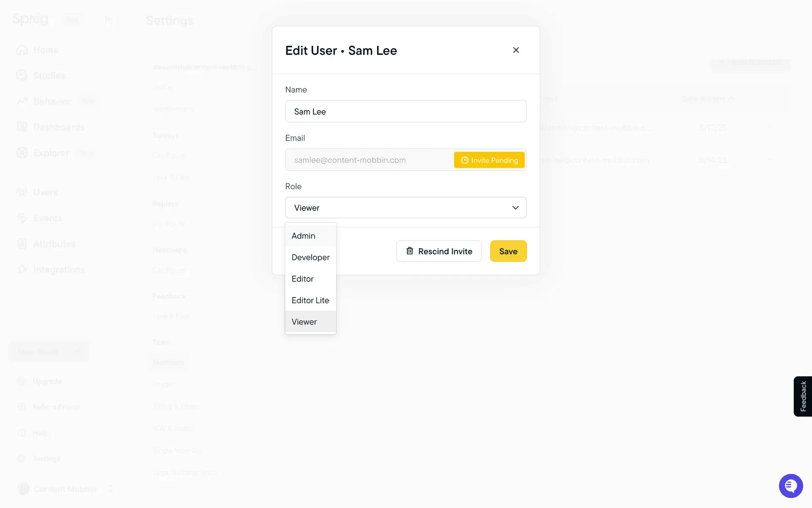Open Studies from sidebar icon
The image size is (812, 508).
(x=22, y=75)
